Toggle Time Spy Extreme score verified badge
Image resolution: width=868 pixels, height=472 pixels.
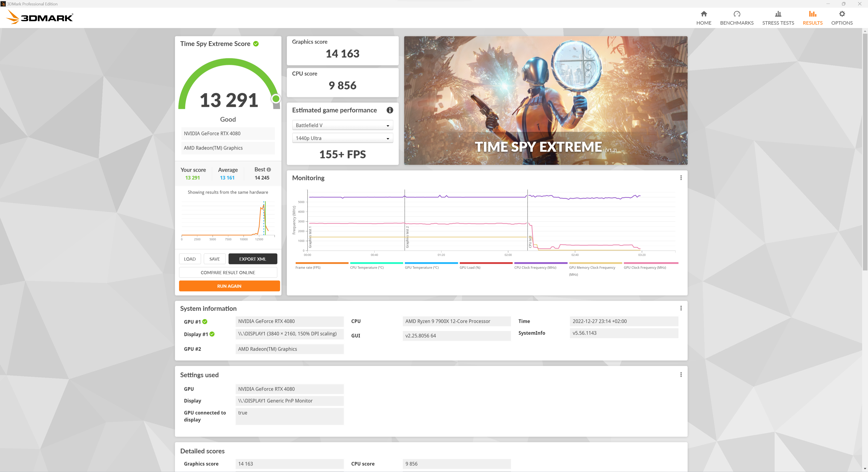click(256, 44)
